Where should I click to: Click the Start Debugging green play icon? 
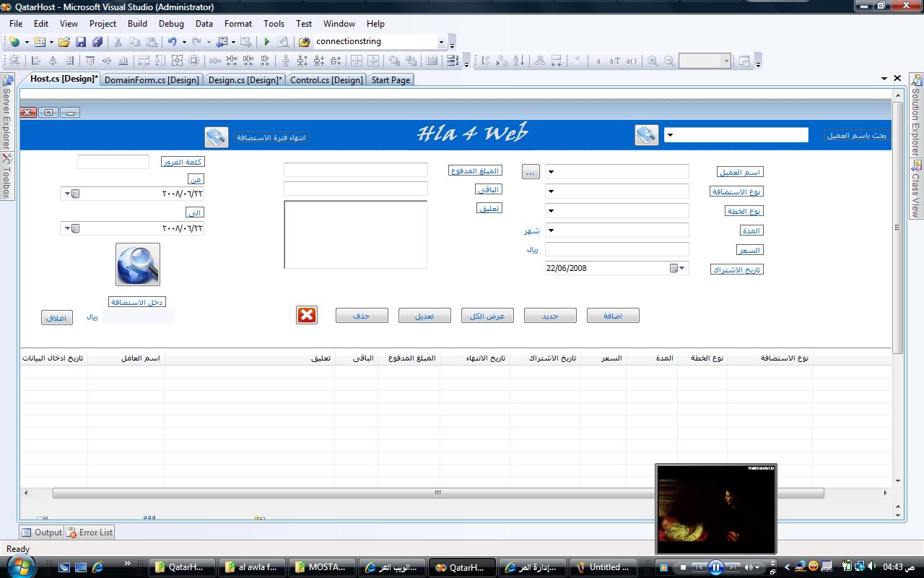pos(266,42)
